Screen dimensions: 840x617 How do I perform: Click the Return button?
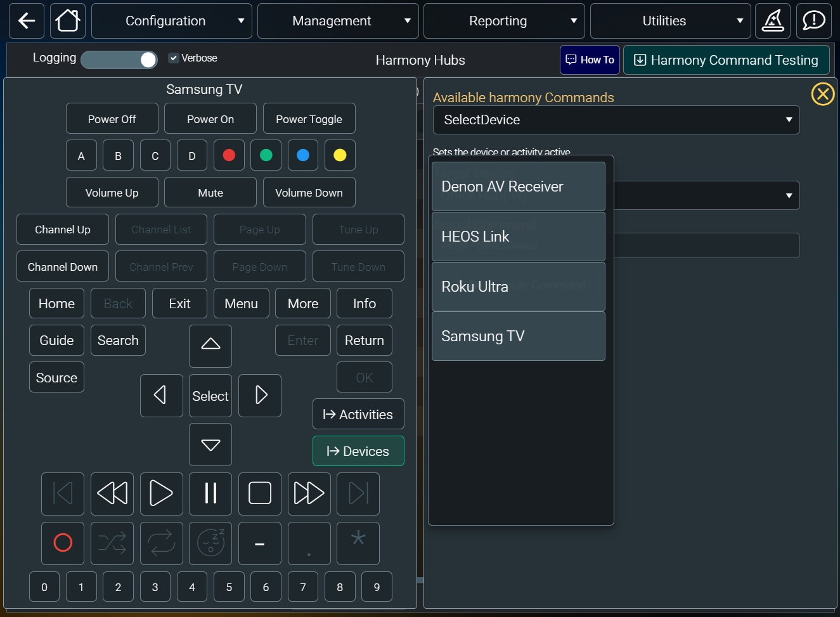tap(365, 341)
